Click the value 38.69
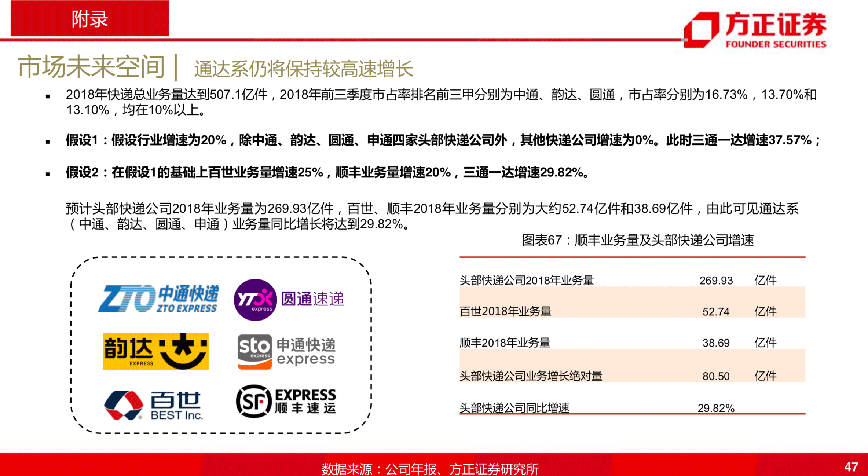Screen dimensions: 868x476 point(716,343)
